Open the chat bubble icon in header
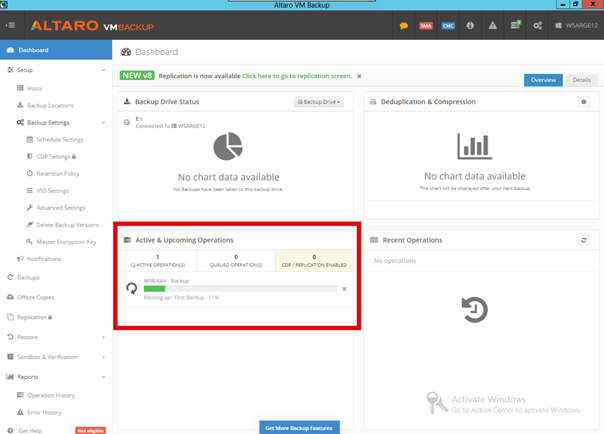This screenshot has width=604, height=434. (x=404, y=26)
